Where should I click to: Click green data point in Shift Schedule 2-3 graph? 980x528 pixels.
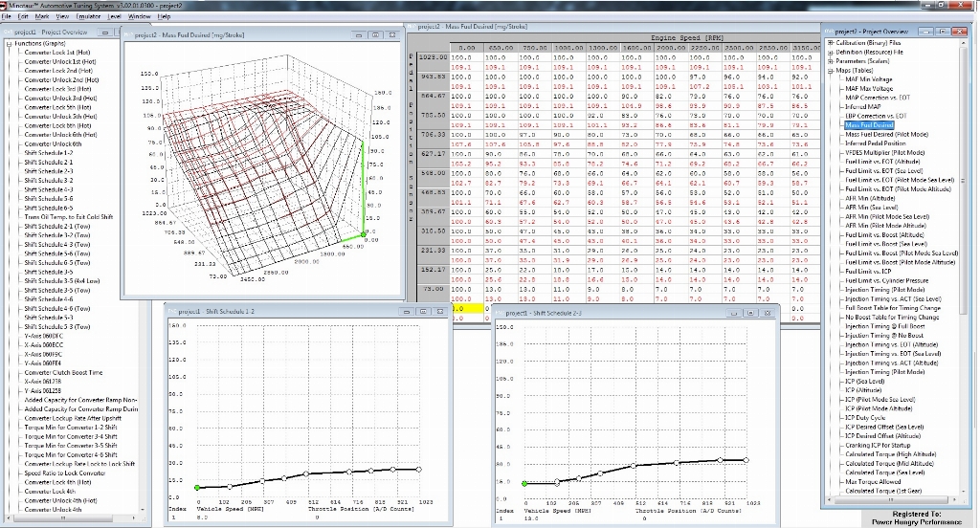pyautogui.click(x=524, y=484)
